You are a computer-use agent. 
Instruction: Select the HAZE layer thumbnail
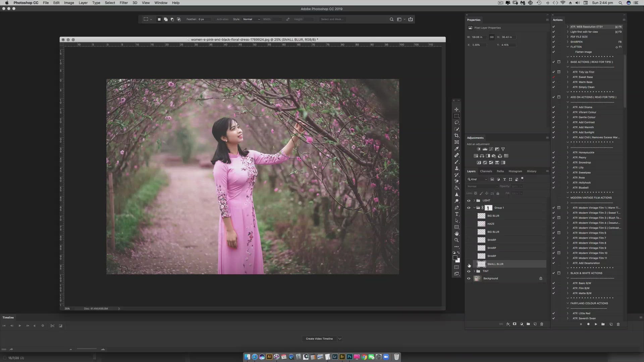click(481, 224)
